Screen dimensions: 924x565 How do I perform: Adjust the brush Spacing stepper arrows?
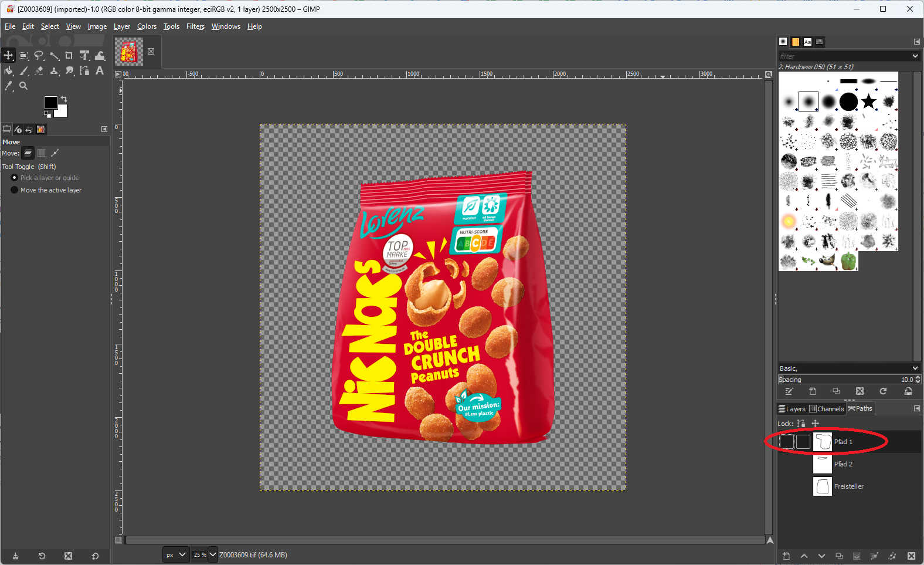coord(918,380)
